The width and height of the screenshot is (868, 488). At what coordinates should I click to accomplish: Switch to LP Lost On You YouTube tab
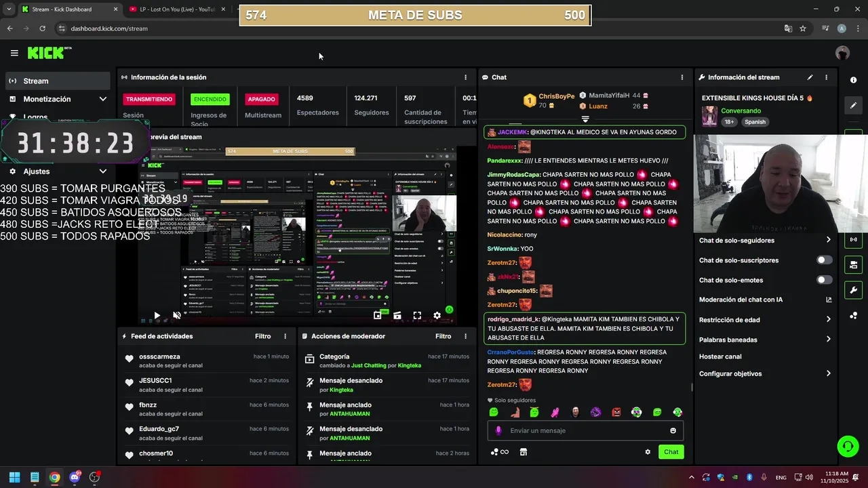click(x=178, y=9)
